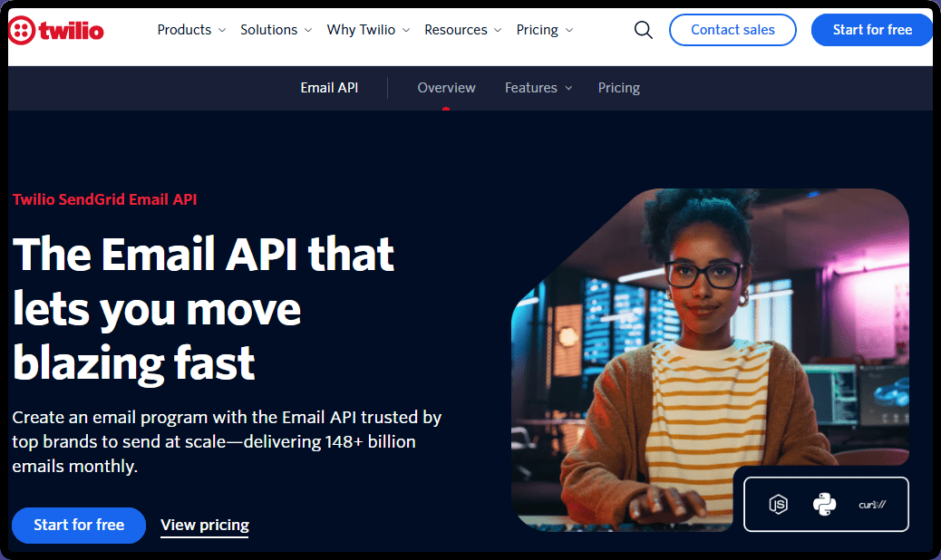Expand the Products menu

[191, 30]
